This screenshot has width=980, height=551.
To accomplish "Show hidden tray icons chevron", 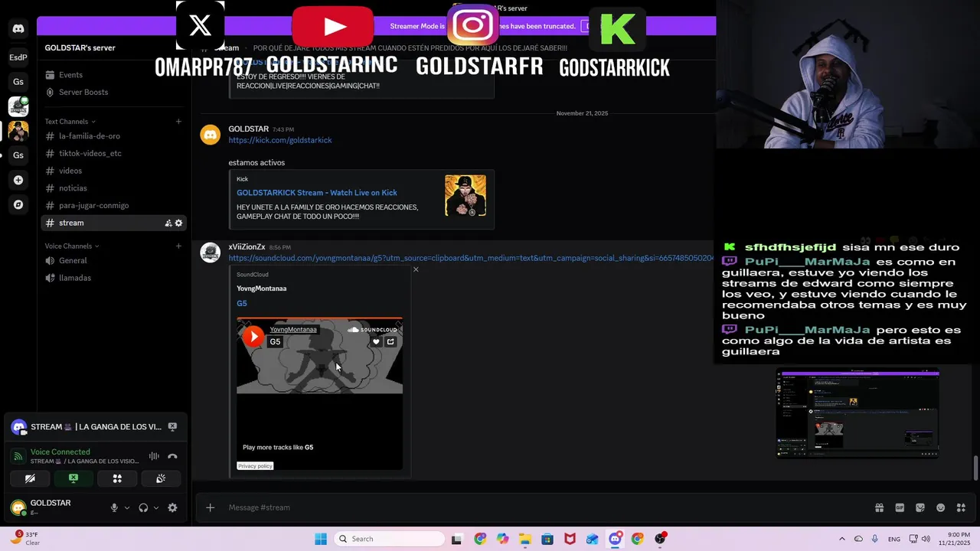I will [x=842, y=539].
